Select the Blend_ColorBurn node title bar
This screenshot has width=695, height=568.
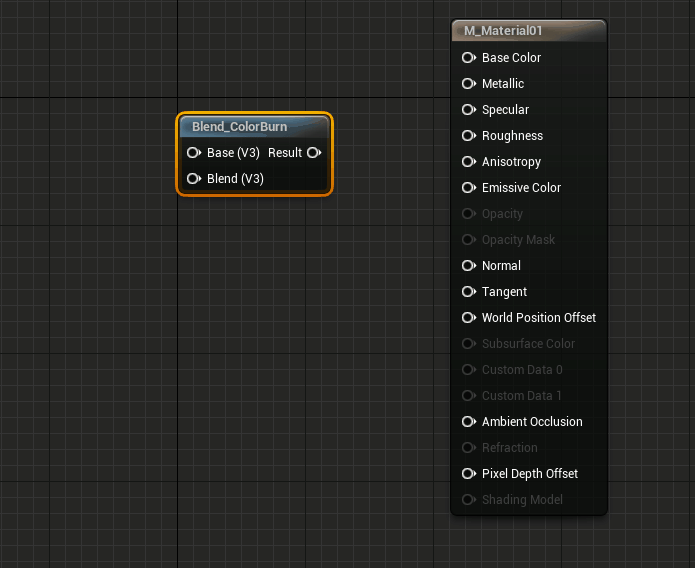255,127
